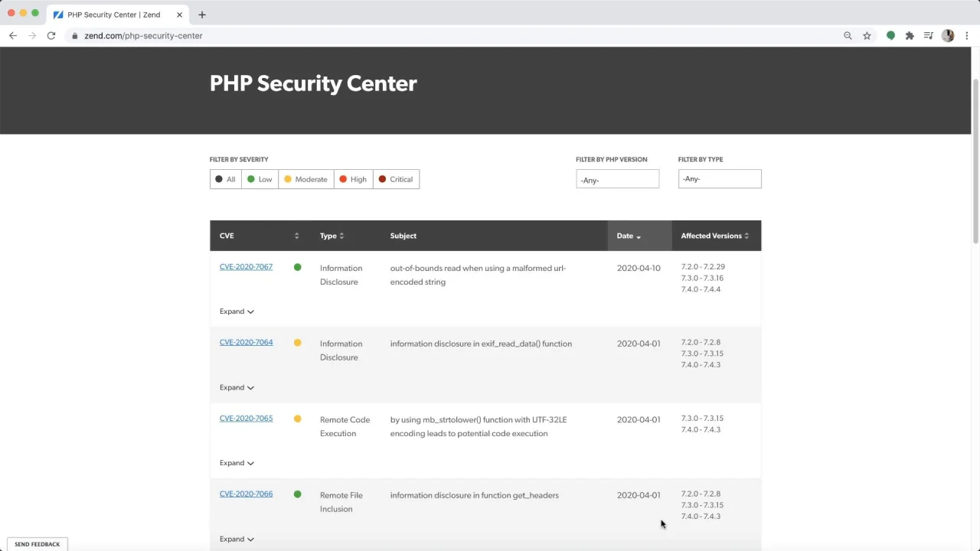Click the browser back arrow
The width and height of the screenshot is (980, 551).
coord(13,36)
